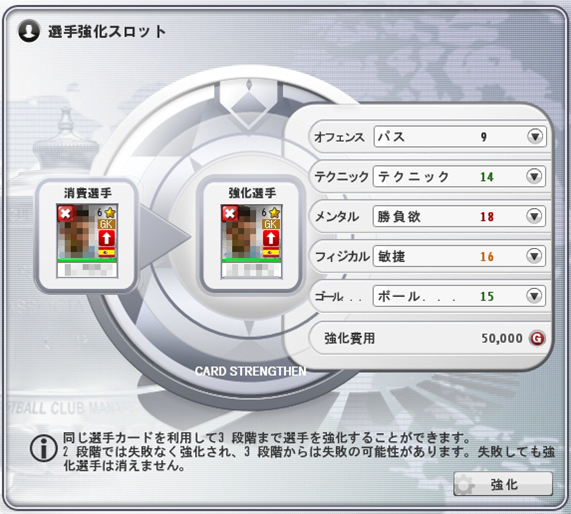The height and width of the screenshot is (514, 571).
Task: Click the red up-arrow icon on 消費選手 card
Action: (107, 239)
